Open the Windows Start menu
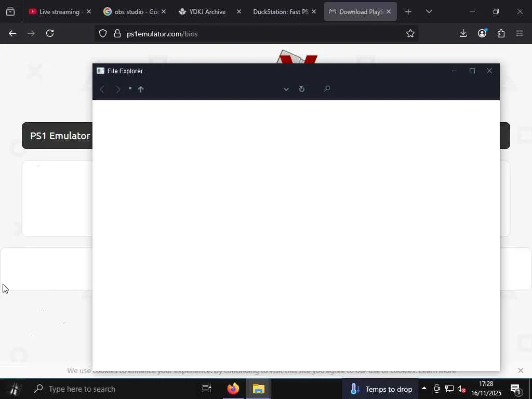532x399 pixels. [14, 389]
